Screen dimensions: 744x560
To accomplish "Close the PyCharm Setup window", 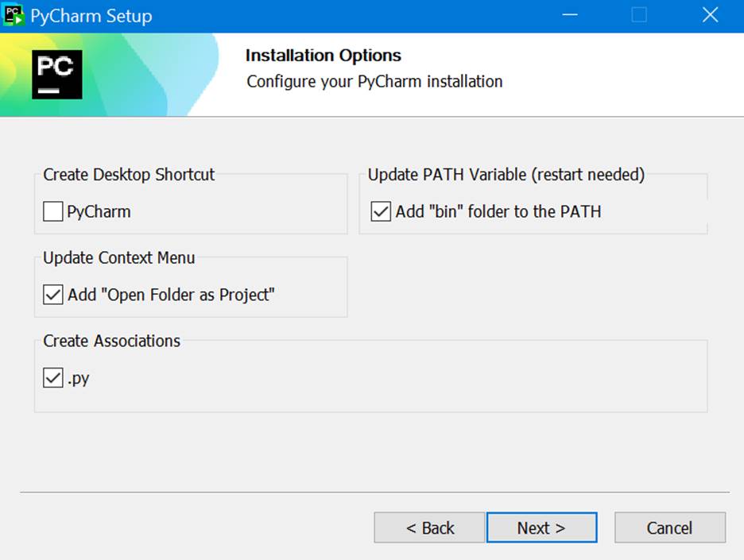I will [x=711, y=15].
